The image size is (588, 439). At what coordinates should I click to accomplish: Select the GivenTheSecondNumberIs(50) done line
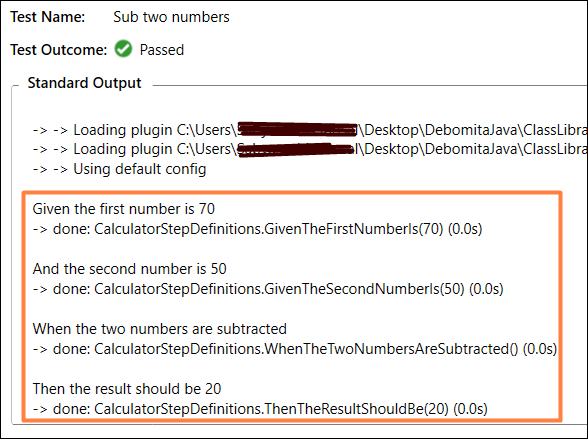pyautogui.click(x=268, y=289)
